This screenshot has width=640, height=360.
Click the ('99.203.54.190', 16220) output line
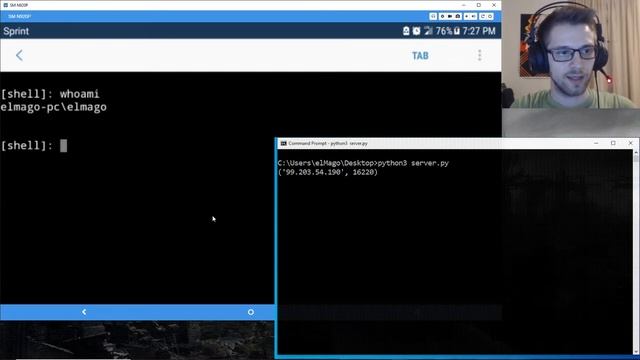[x=328, y=172]
